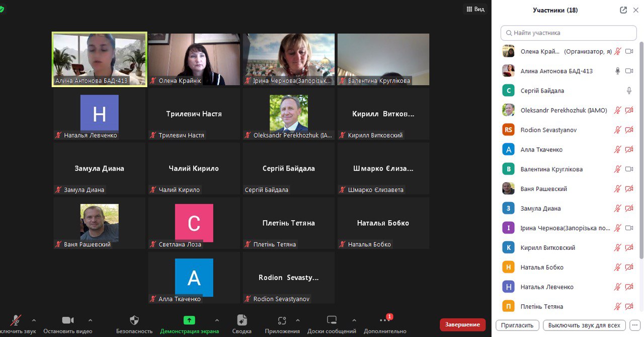Toggle Остановить видео camera button
Viewport: 644px width, 337px height.
[x=67, y=320]
